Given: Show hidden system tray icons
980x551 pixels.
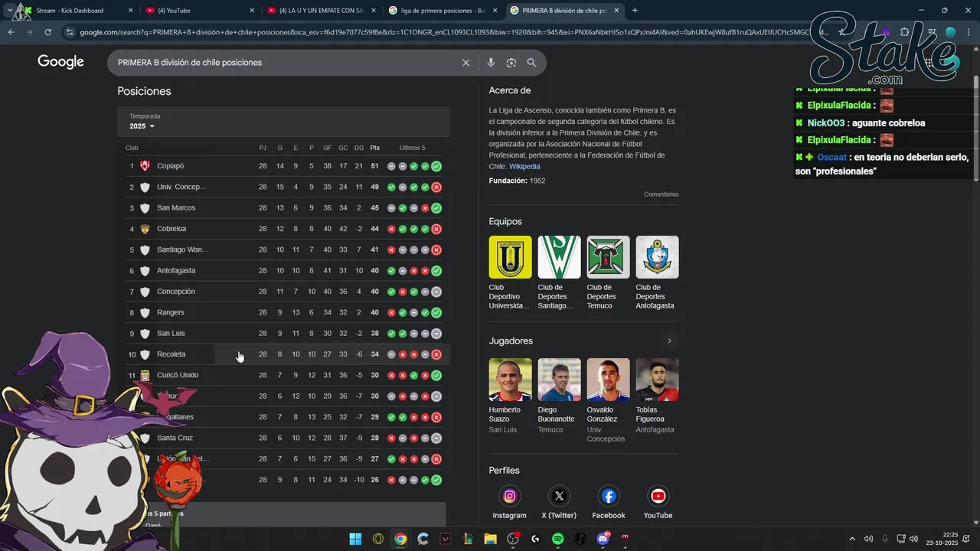Looking at the screenshot, I should pyautogui.click(x=852, y=539).
